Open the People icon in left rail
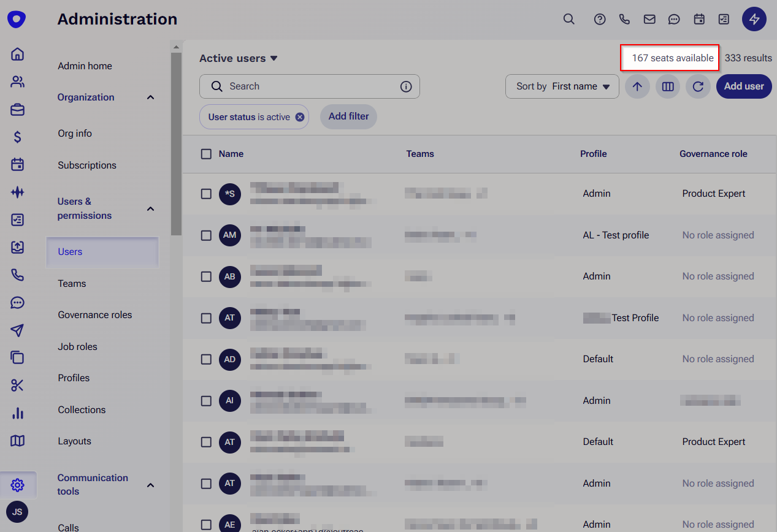Image resolution: width=777 pixels, height=532 pixels. [17, 82]
